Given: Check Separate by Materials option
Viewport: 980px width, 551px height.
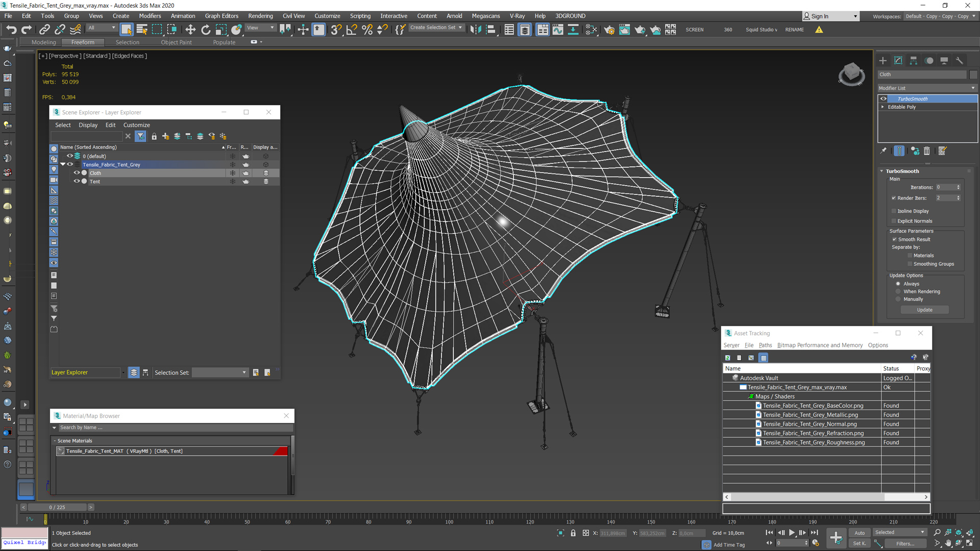Looking at the screenshot, I should 910,256.
